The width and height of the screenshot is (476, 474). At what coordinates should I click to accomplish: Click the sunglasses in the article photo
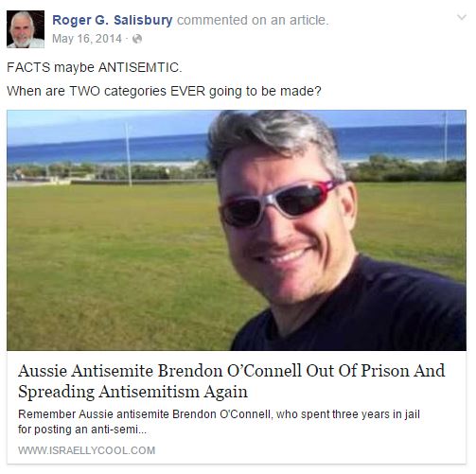point(279,204)
